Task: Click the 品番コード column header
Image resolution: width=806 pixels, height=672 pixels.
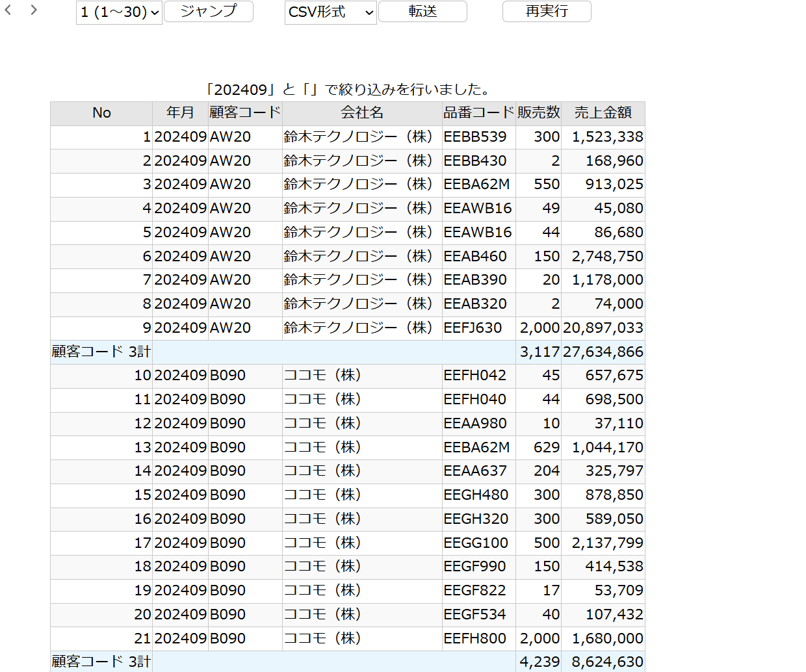Action: coord(478,112)
